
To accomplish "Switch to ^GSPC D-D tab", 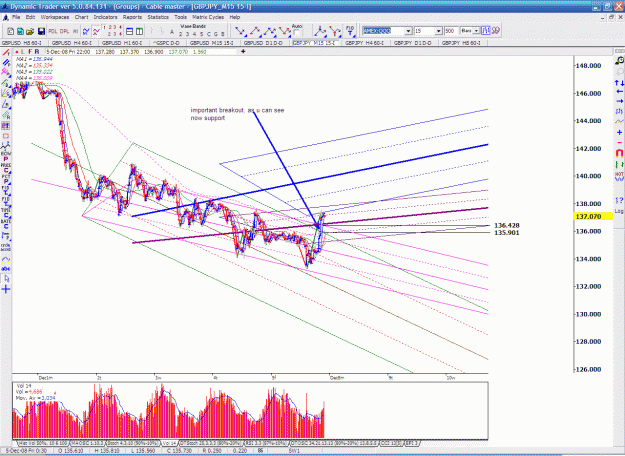I will coord(167,43).
